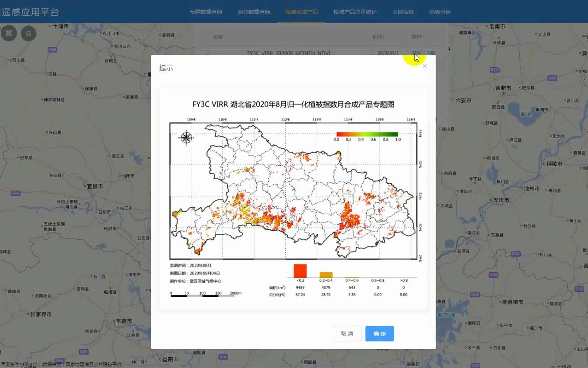The height and width of the screenshot is (368, 588).
Task: Click 张家界市 label on the map
Action: click(x=41, y=315)
